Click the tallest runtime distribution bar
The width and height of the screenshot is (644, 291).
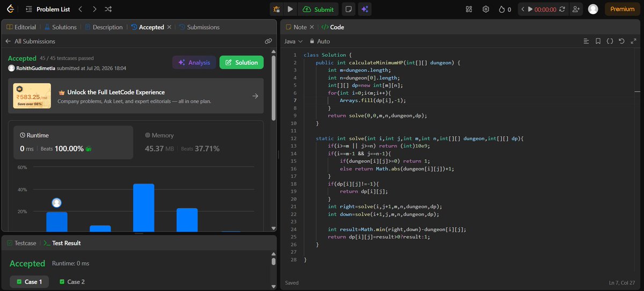coord(143,207)
